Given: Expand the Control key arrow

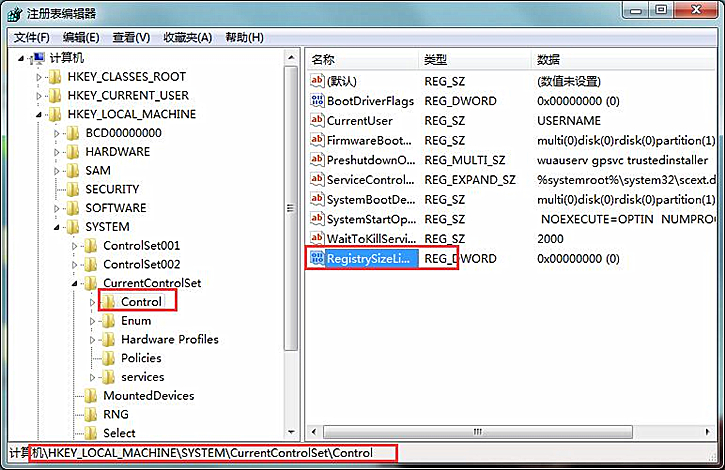Looking at the screenshot, I should tap(93, 302).
